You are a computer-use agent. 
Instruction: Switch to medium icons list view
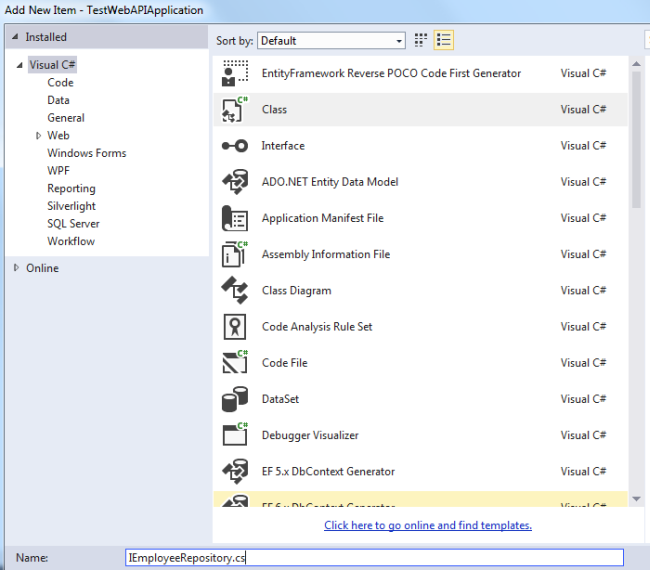click(444, 40)
